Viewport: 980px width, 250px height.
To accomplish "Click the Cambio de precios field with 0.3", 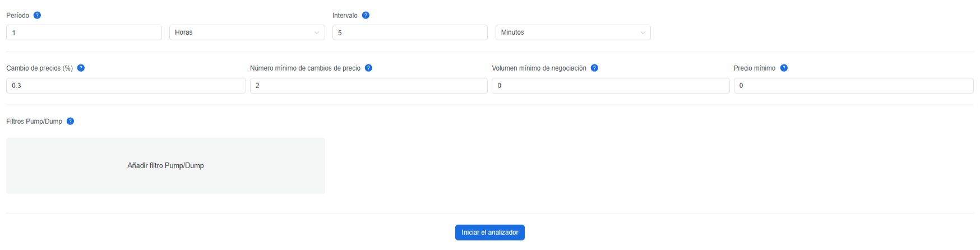I will click(x=126, y=86).
